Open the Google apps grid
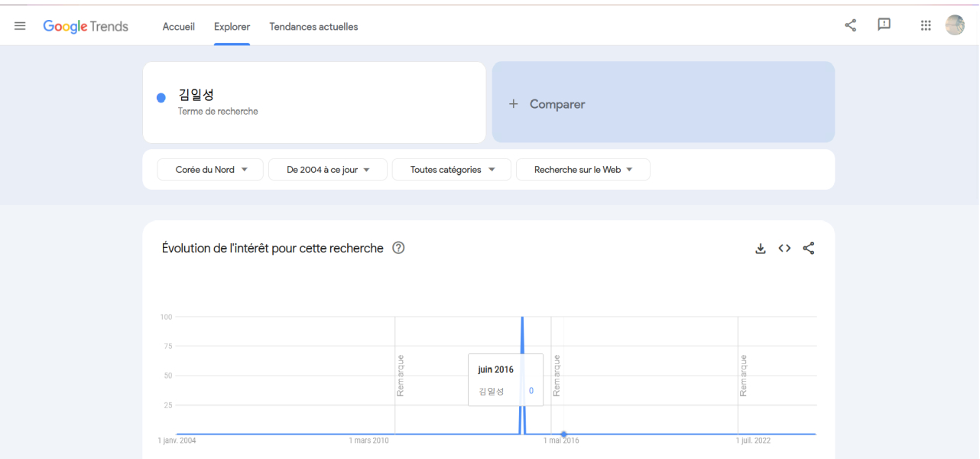The height and width of the screenshot is (459, 980). pyautogui.click(x=926, y=25)
